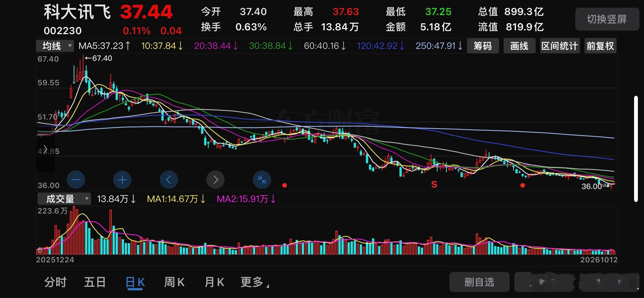Select 日K tab
The image size is (644, 298).
pyautogui.click(x=135, y=283)
